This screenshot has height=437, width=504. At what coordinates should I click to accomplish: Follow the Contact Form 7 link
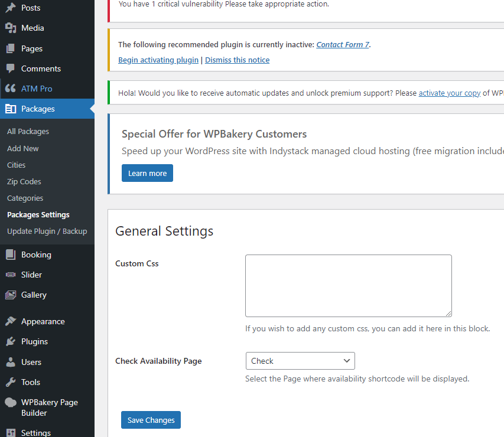click(343, 45)
